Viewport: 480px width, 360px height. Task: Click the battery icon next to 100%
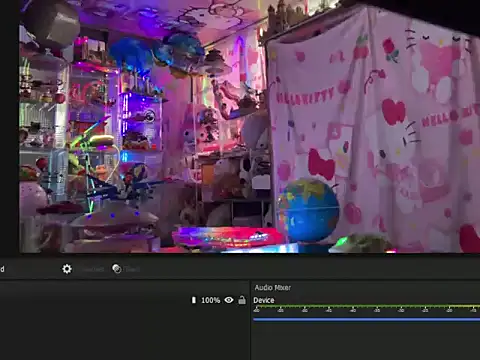pyautogui.click(x=194, y=300)
